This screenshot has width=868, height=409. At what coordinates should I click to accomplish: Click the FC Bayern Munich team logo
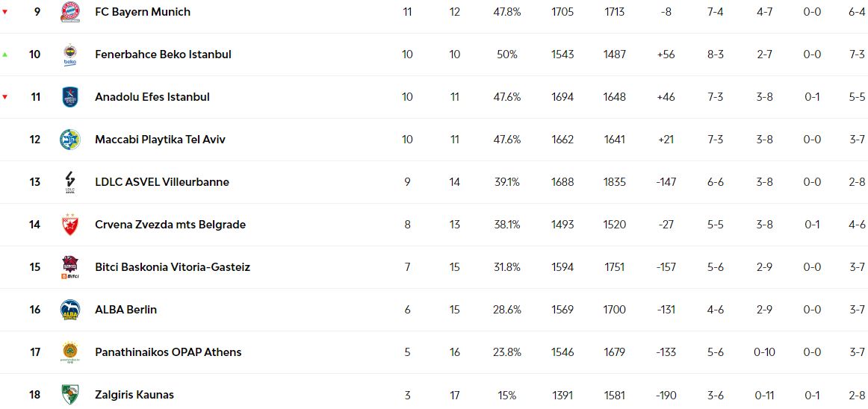(x=70, y=12)
